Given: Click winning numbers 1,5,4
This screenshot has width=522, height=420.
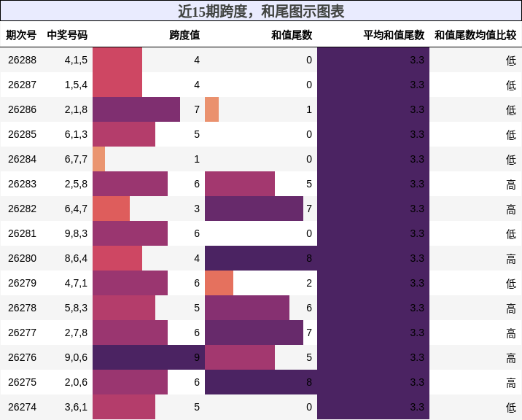Looking at the screenshot, I should coord(76,85).
